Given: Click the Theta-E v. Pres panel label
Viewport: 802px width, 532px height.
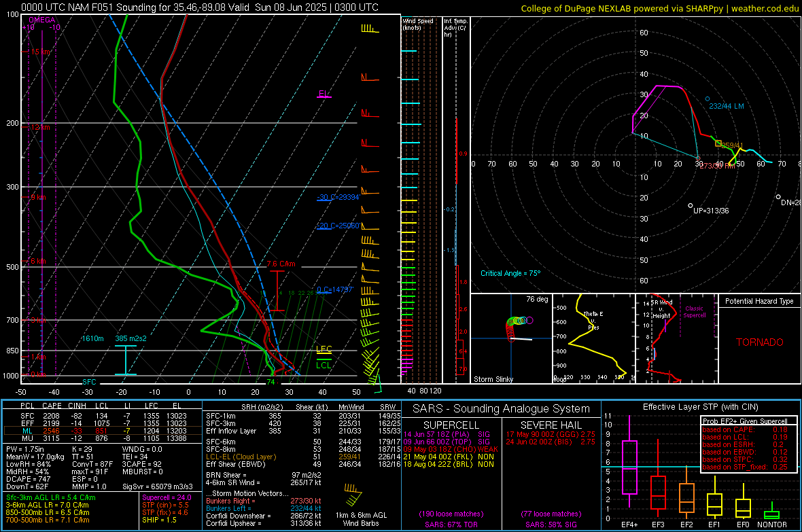Looking at the screenshot, I should [593, 320].
